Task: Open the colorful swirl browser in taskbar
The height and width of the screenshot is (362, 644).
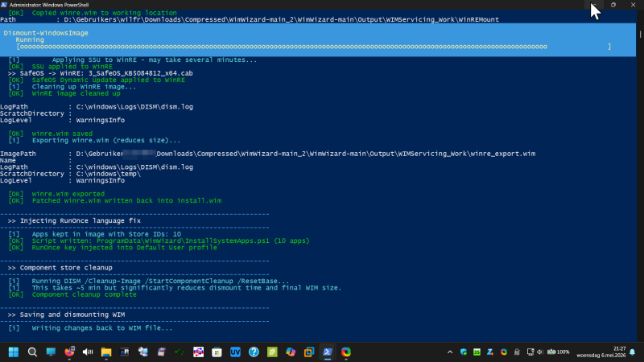Action: coord(346,352)
